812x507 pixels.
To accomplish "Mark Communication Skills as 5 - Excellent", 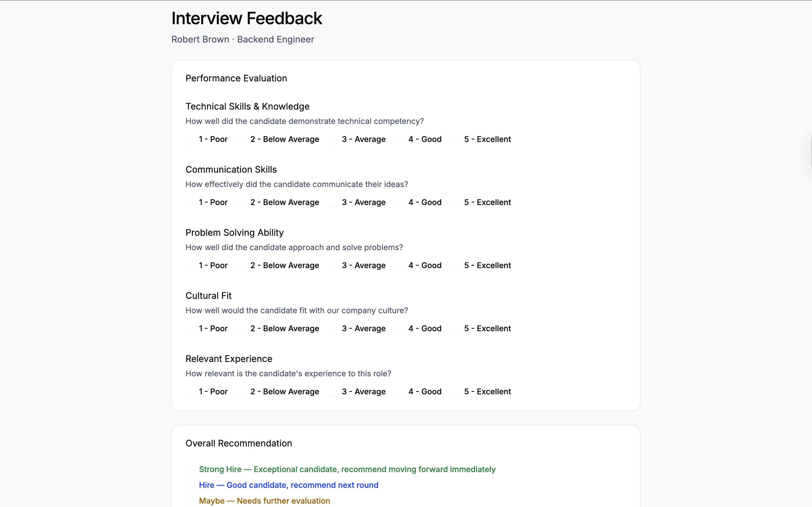I will 455,203.
